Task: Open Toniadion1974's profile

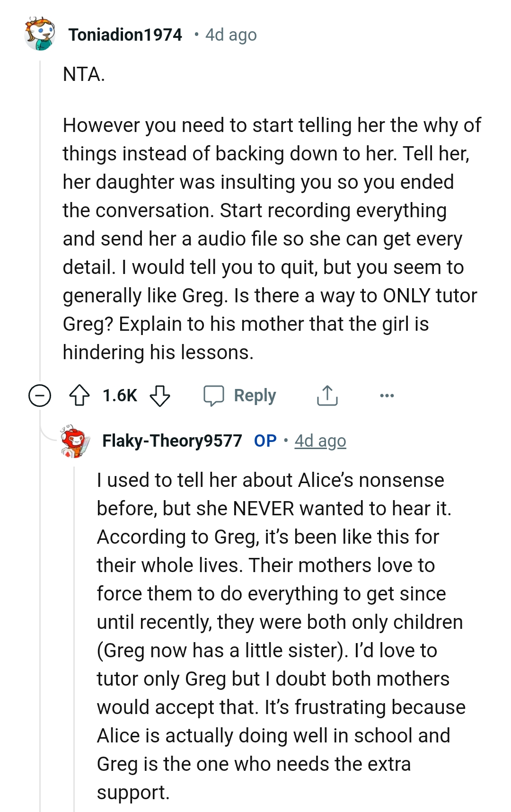Action: click(125, 34)
